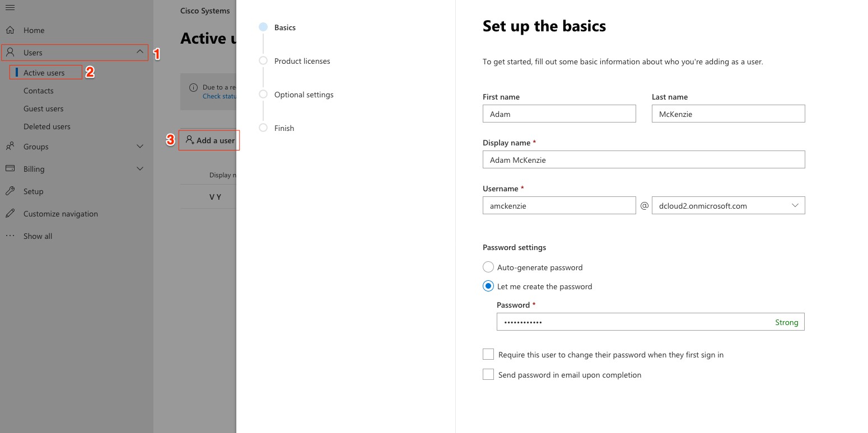Open Deleted users in the sidebar
The image size is (868, 433).
coord(47,126)
